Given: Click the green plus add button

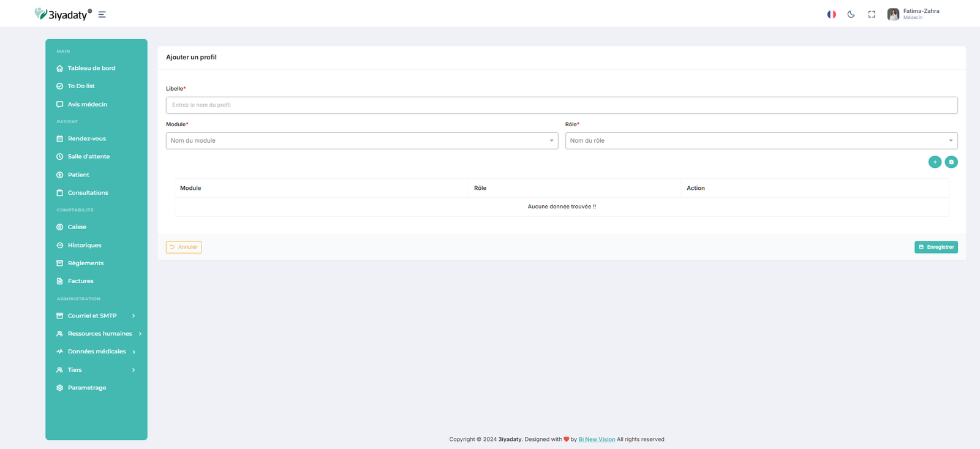Looking at the screenshot, I should (x=935, y=162).
